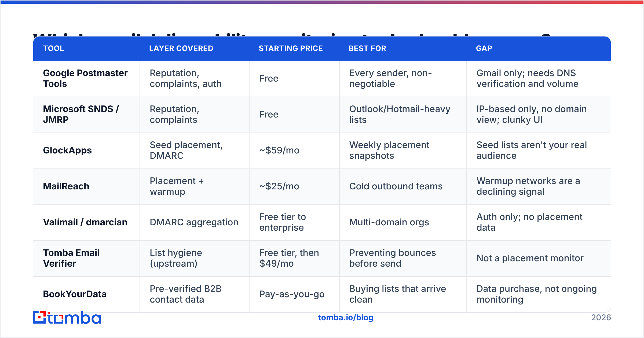The height and width of the screenshot is (338, 644).
Task: Click the STARTING PRICE column header
Action: [x=291, y=48]
